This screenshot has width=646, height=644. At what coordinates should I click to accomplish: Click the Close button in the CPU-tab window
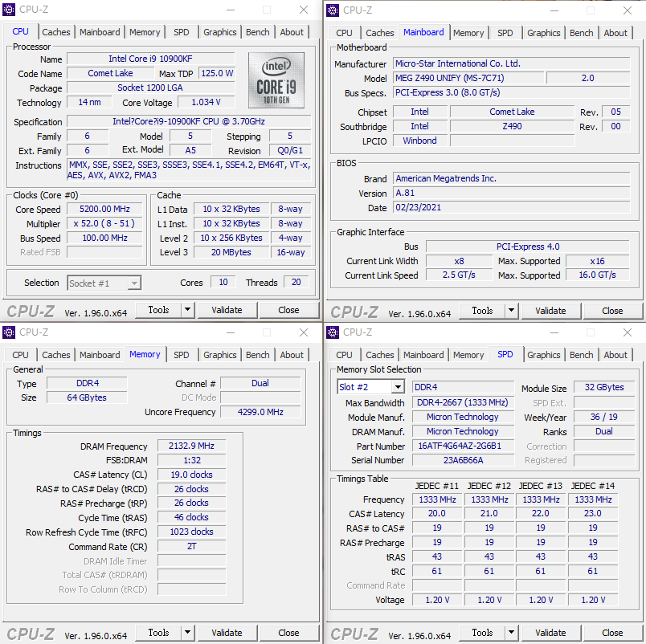(288, 310)
